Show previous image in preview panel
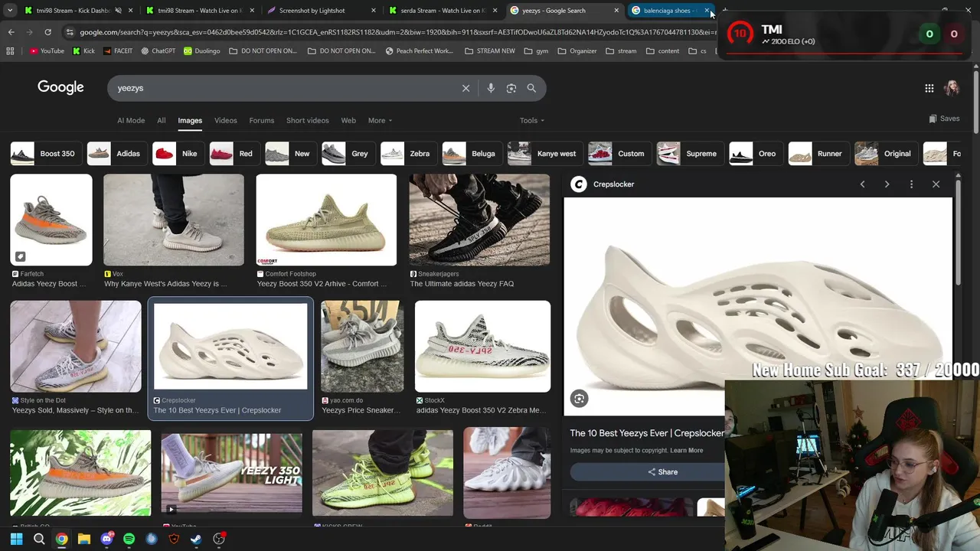 coord(862,184)
